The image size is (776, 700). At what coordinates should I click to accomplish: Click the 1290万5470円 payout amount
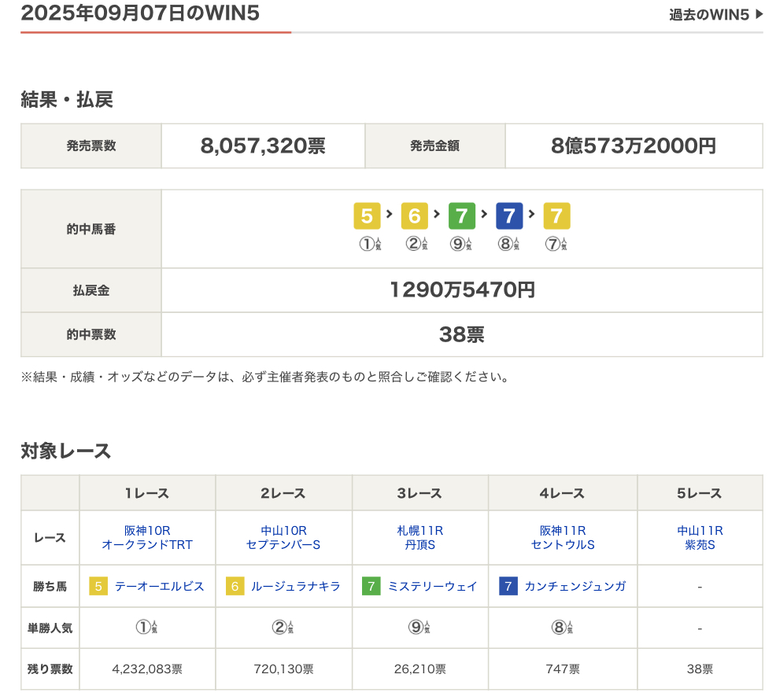(x=462, y=290)
